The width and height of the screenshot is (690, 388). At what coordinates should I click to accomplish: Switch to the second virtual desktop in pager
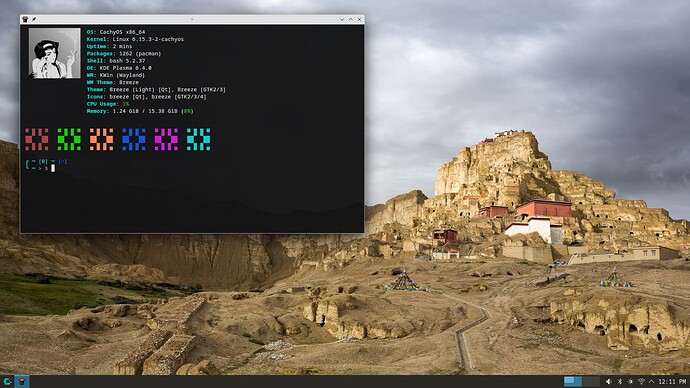591,381
